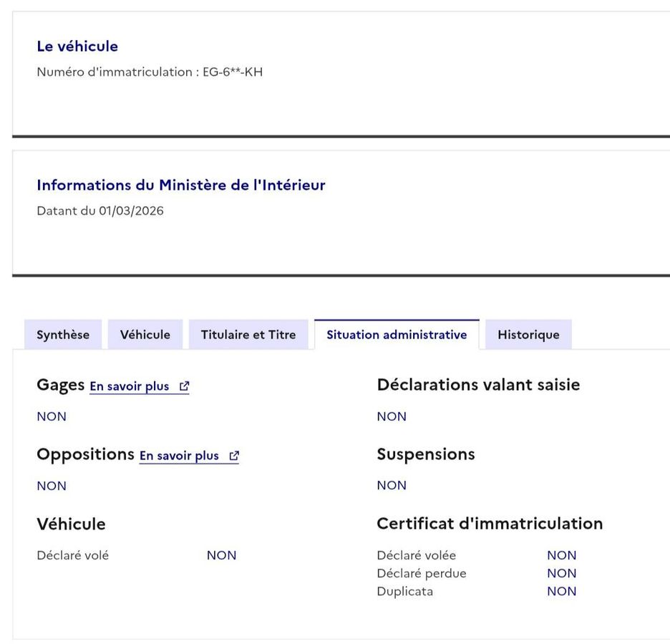Image resolution: width=670 pixels, height=644 pixels.
Task: Click 'Informations du Ministère de l'Intérieur' heading
Action: click(181, 185)
